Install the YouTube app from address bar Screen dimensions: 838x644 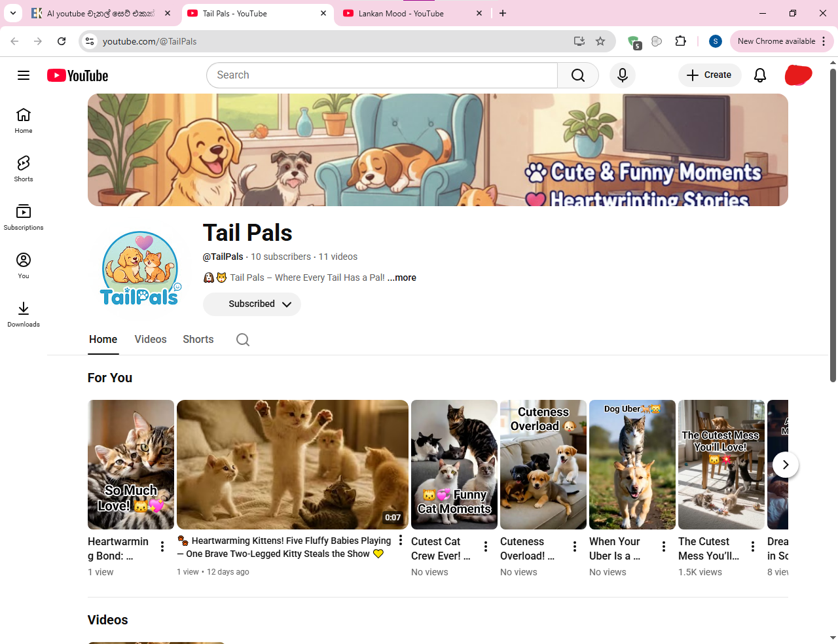point(579,41)
